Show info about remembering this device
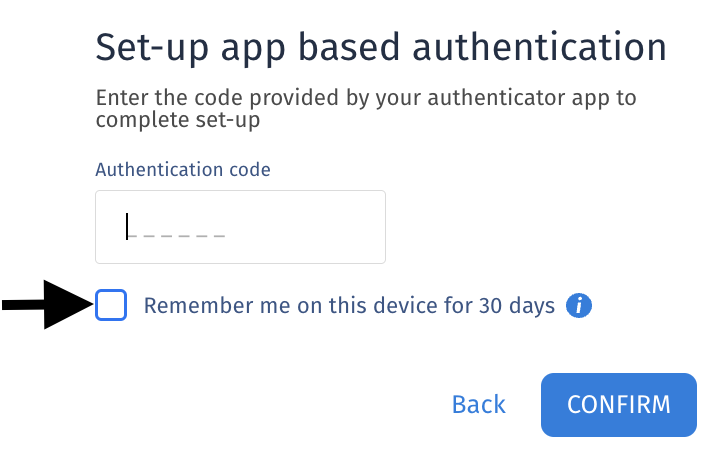 pyautogui.click(x=579, y=306)
